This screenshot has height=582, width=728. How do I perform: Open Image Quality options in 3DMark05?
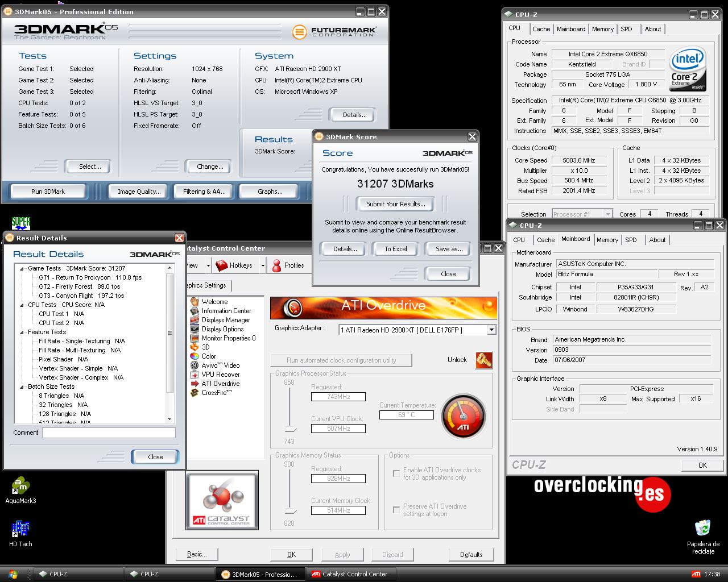[x=139, y=192]
